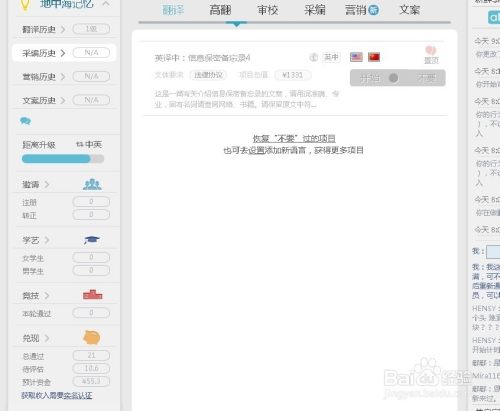Screen dimensions: 500x411
Task: Click the 学艺 graduation cap icon
Action: [92, 240]
